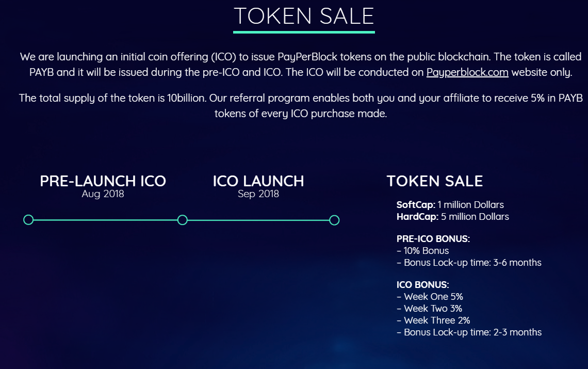This screenshot has width=588, height=369.
Task: Click the ICO BONUS label
Action: 422,284
